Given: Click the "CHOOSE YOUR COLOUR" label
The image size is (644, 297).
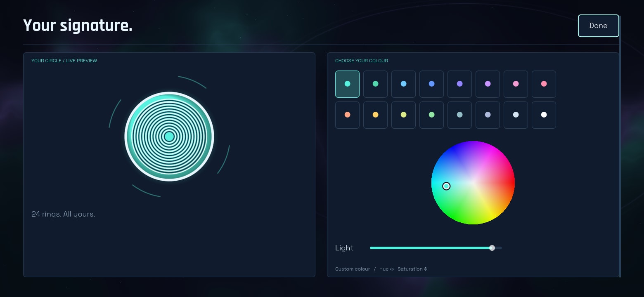Looking at the screenshot, I should pyautogui.click(x=362, y=61).
